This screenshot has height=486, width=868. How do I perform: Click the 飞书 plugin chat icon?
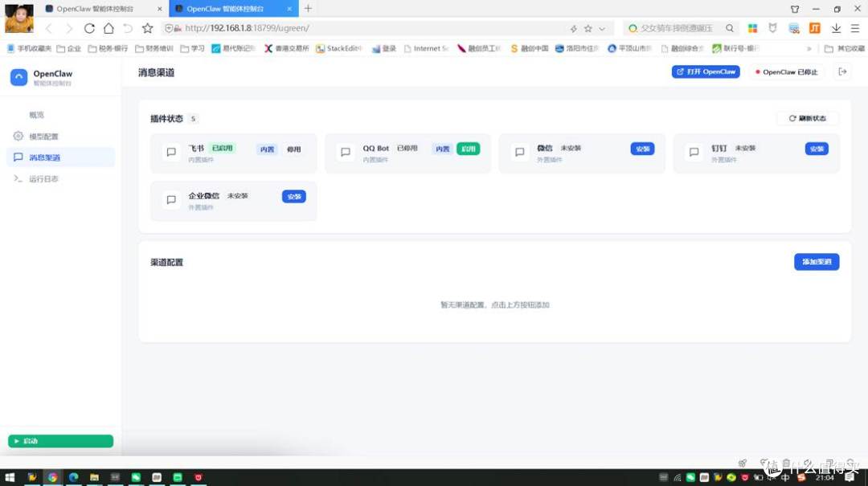point(171,152)
